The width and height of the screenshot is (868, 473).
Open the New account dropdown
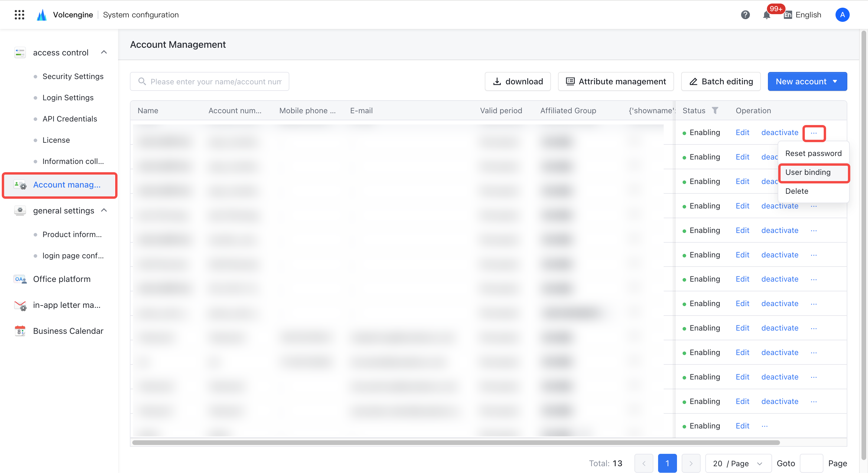coord(807,81)
